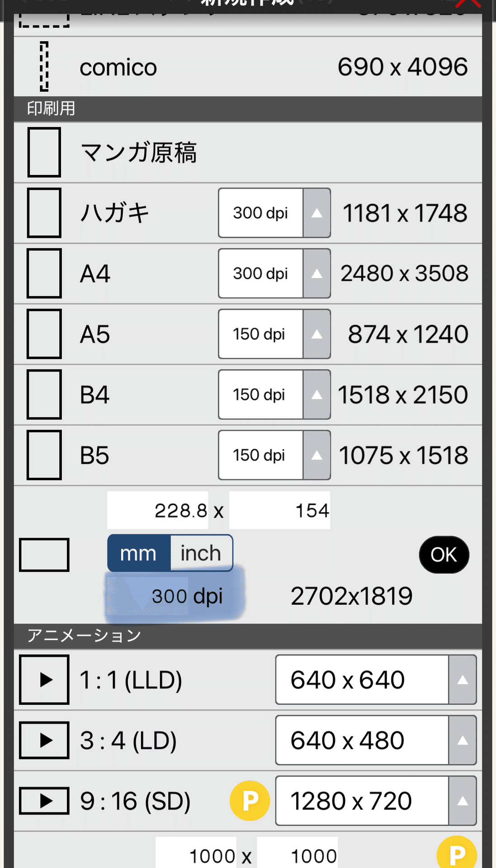The image size is (496, 868).
Task: Open the ハガキ dpi dropdown
Action: coord(274,213)
